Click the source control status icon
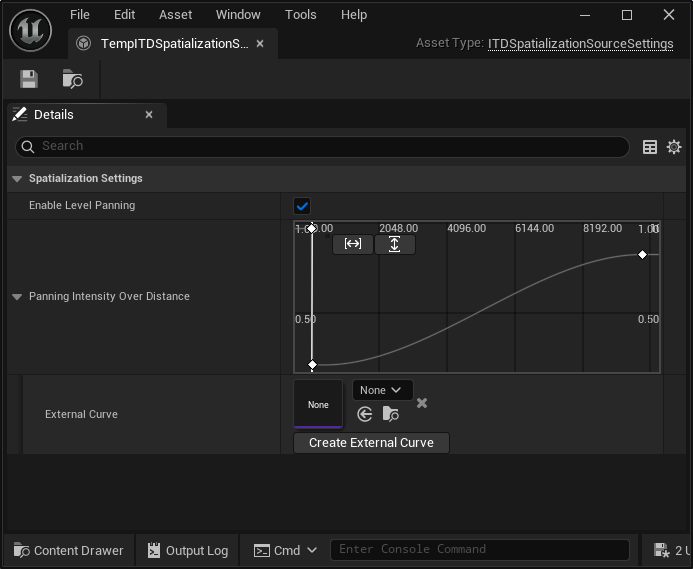This screenshot has height=569, width=693. pos(662,550)
